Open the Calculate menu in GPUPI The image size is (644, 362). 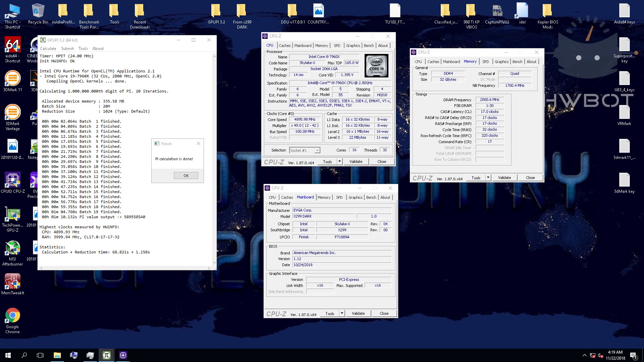[x=48, y=48]
